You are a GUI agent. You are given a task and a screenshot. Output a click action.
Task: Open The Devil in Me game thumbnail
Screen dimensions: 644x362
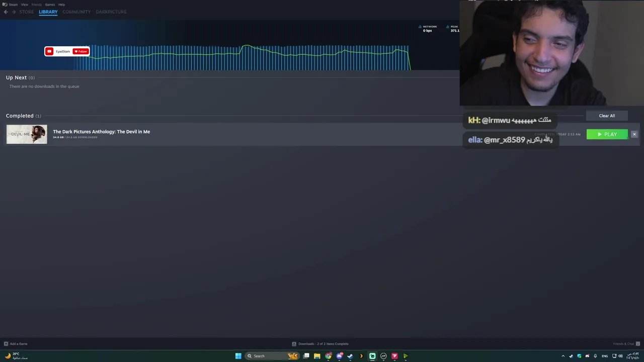(27, 134)
